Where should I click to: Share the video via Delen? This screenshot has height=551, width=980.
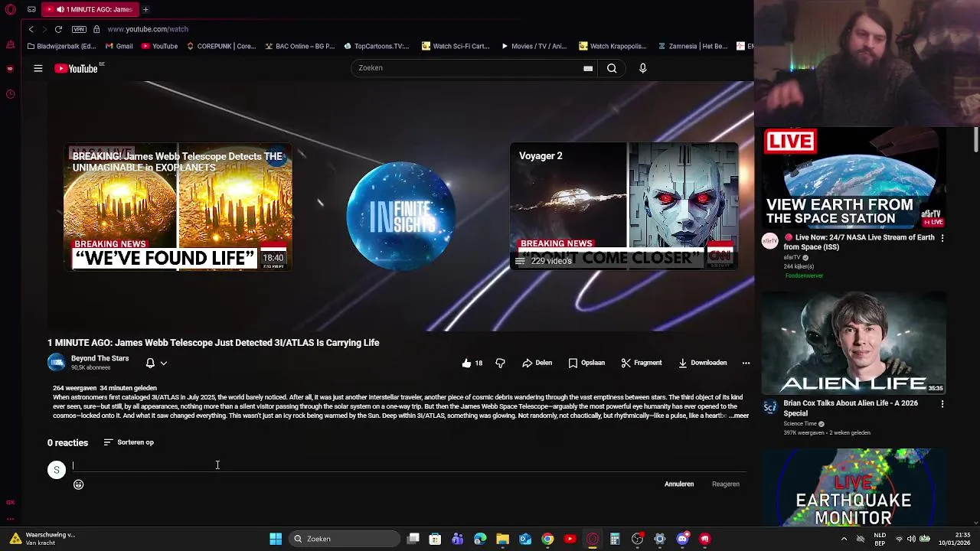coord(537,363)
